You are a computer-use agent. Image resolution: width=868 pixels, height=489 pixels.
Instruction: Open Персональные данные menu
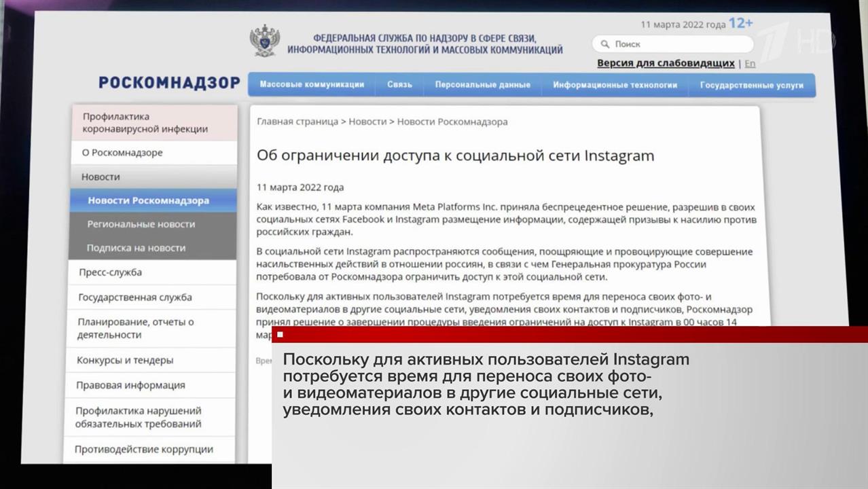pos(482,85)
